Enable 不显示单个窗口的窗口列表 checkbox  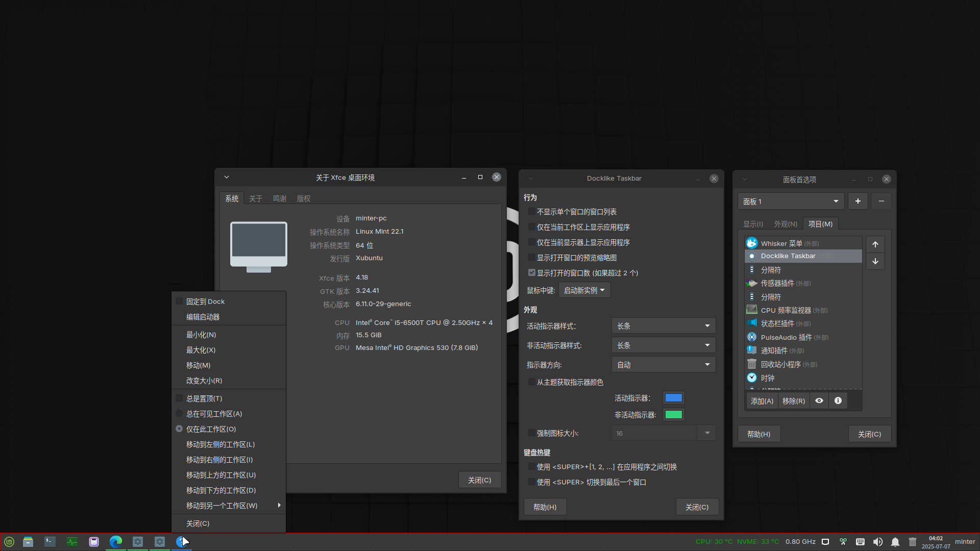click(532, 212)
